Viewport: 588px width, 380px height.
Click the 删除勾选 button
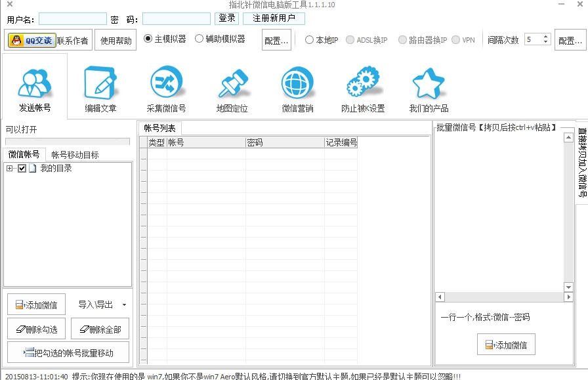pos(36,329)
